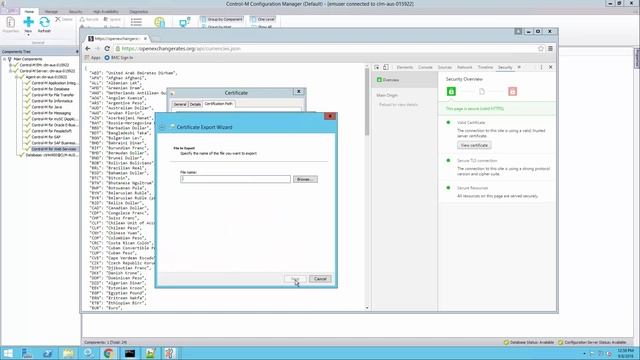Switch to DevTools Elements tab

pyautogui.click(x=405, y=67)
